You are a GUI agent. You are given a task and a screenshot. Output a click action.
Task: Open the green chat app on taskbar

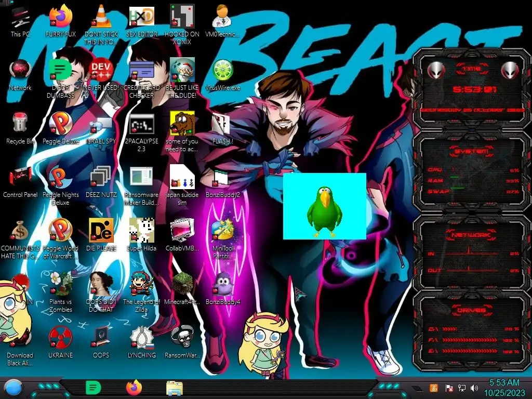coord(94,388)
